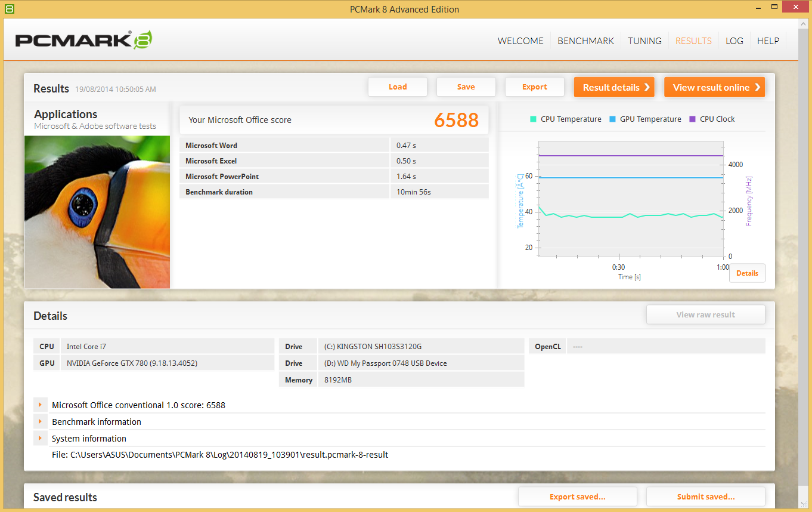Screen dimensions: 812x512
Task: Open the TUNING tab
Action: 644,41
